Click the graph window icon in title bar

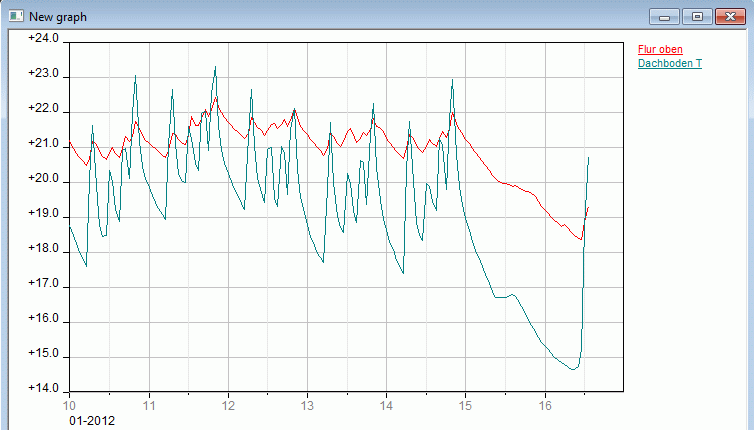(x=15, y=15)
